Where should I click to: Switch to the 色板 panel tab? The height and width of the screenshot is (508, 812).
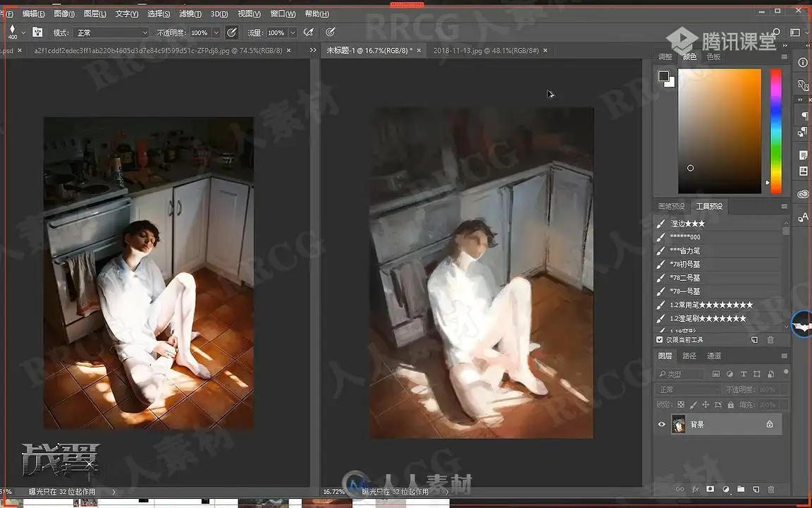(713, 56)
